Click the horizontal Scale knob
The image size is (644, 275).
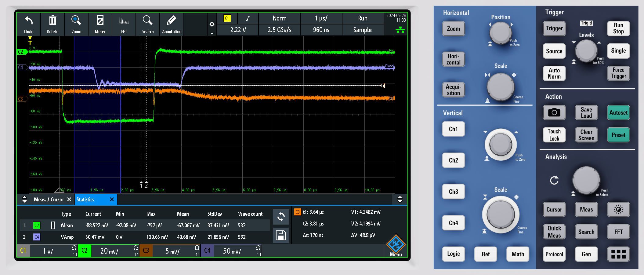pyautogui.click(x=501, y=87)
